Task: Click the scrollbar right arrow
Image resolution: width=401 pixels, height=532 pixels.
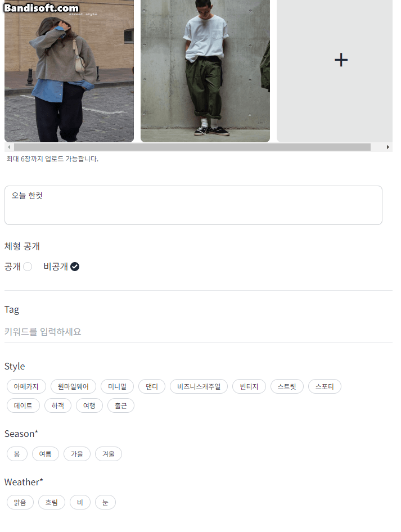Action: [388, 147]
